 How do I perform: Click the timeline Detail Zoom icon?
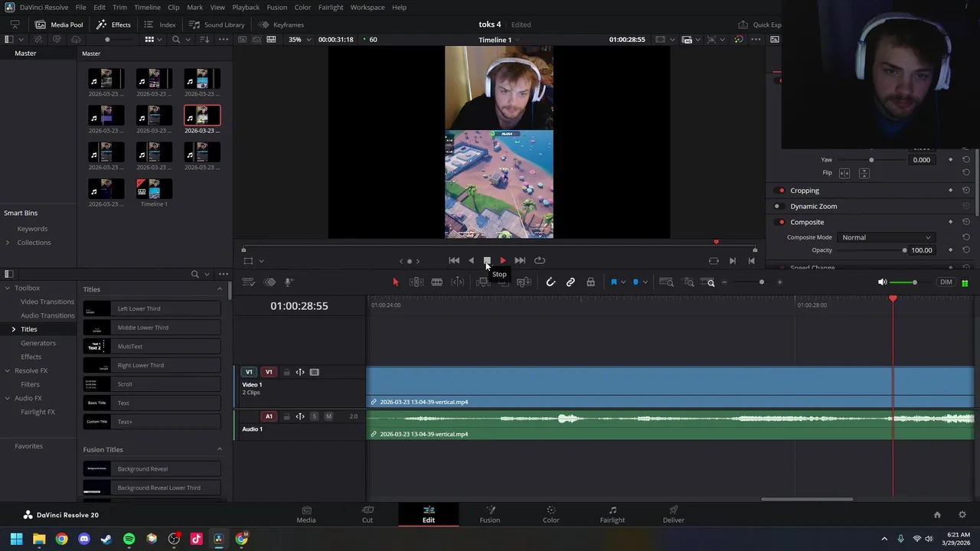tap(688, 282)
